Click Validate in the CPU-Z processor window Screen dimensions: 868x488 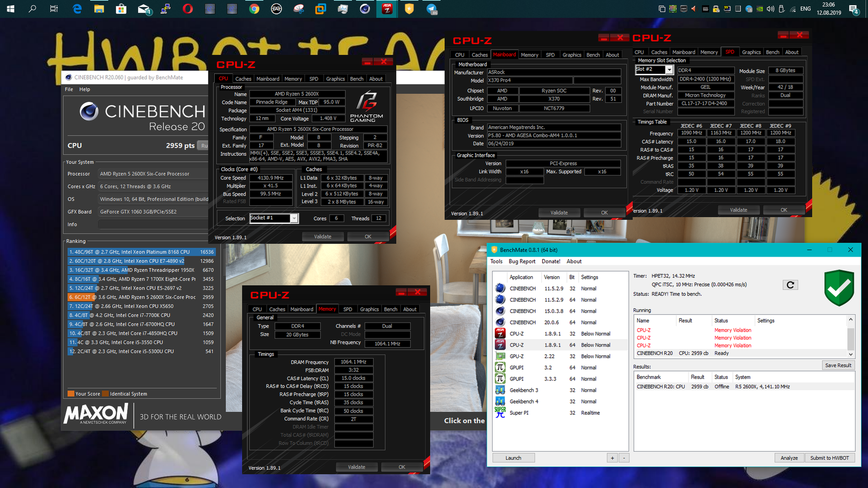point(322,236)
